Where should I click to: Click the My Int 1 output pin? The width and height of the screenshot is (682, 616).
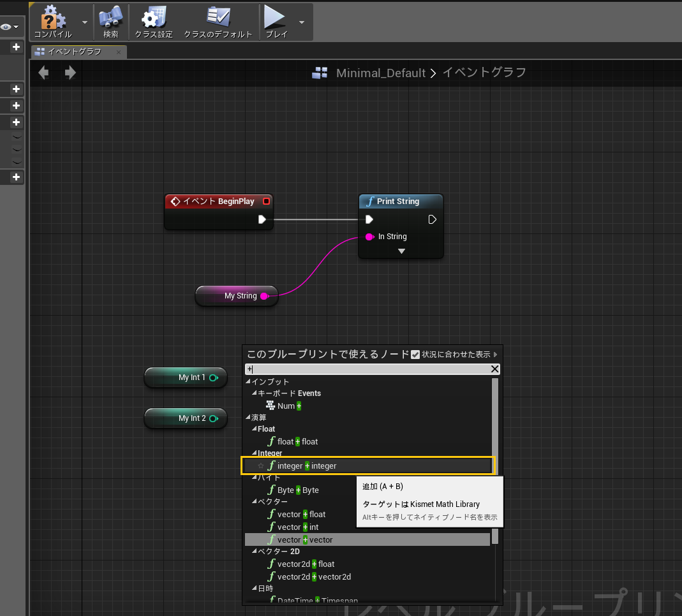[x=214, y=378]
